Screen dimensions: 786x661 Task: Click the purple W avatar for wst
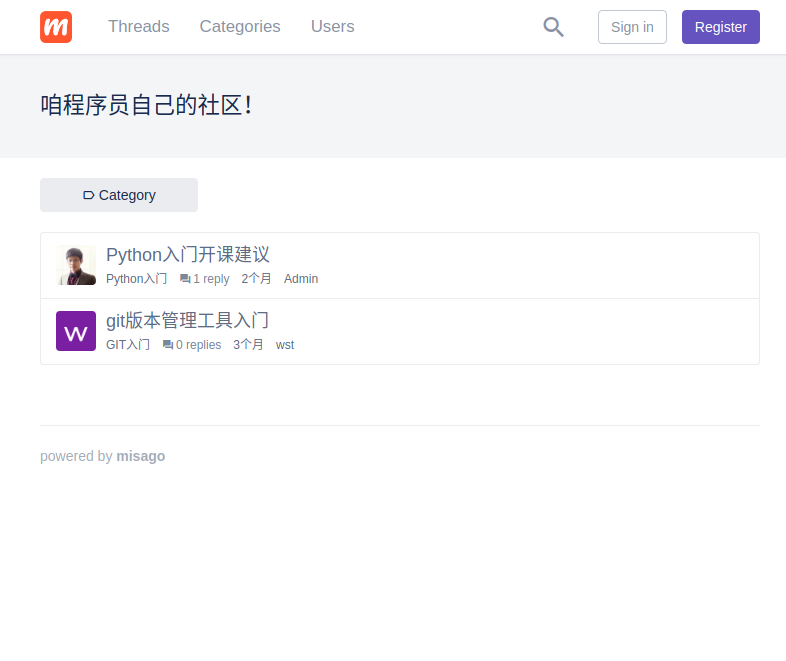76,331
